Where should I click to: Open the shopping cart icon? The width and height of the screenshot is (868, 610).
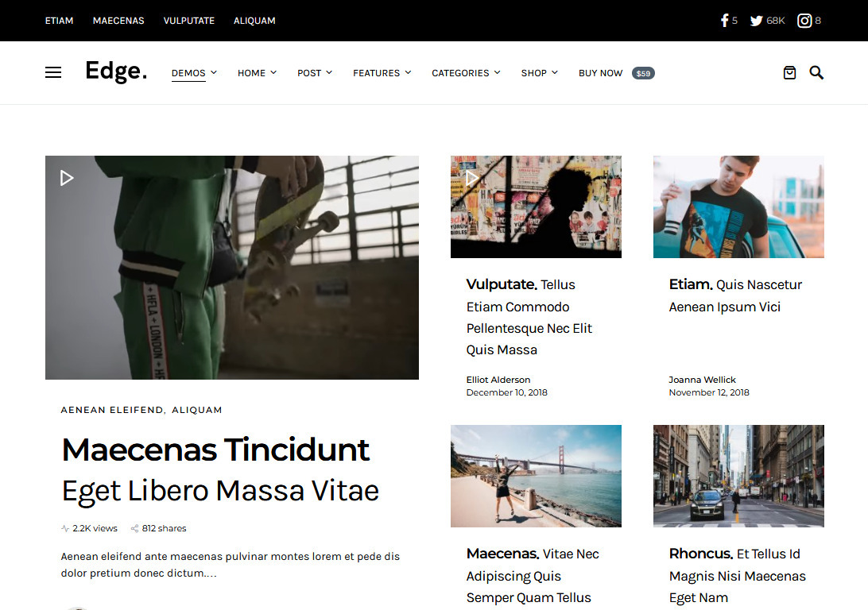tap(789, 72)
